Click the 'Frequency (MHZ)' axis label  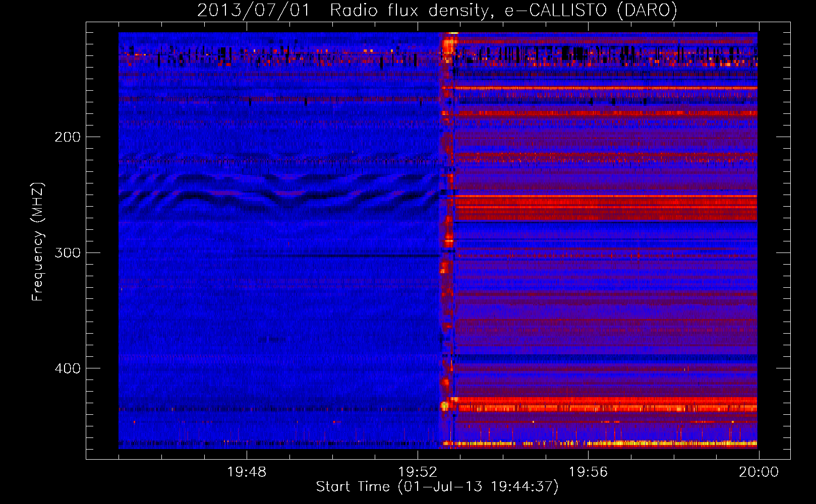(x=38, y=241)
